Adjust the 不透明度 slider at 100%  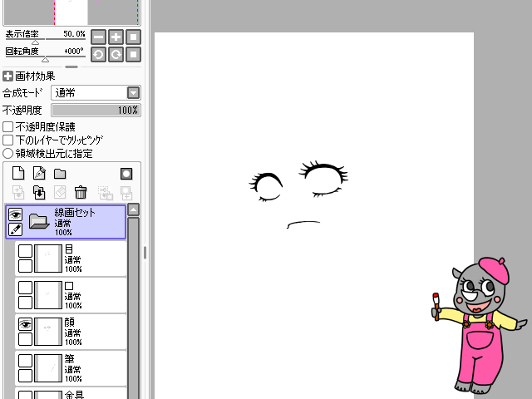(96, 111)
